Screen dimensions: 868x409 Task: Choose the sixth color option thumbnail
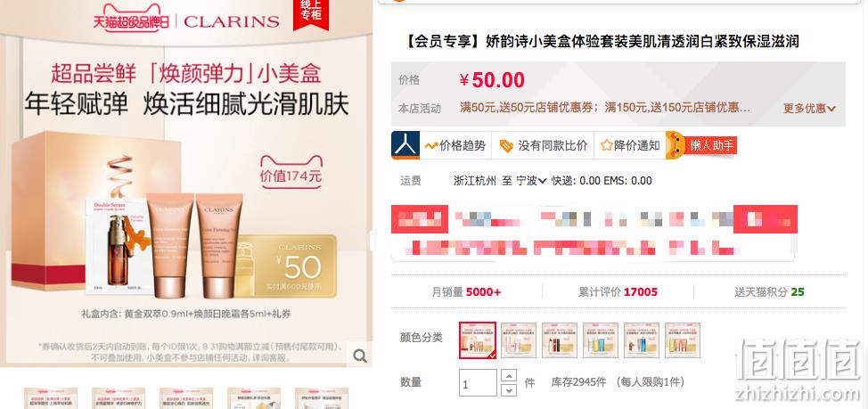point(683,340)
